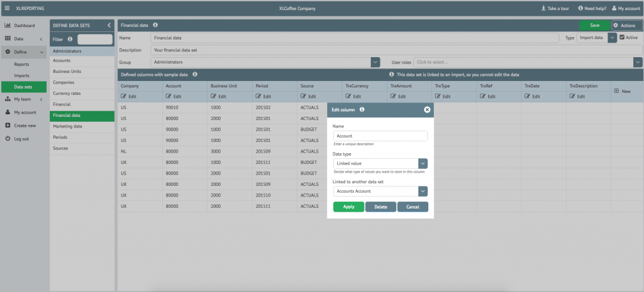644x292 pixels.
Task: Click the 201509 period cell with NL
Action: [x=275, y=151]
